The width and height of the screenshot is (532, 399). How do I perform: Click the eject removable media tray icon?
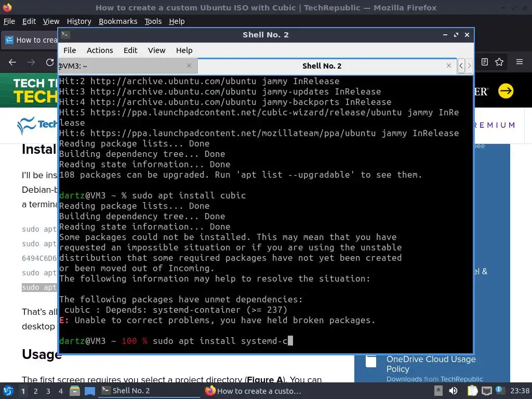(438, 391)
